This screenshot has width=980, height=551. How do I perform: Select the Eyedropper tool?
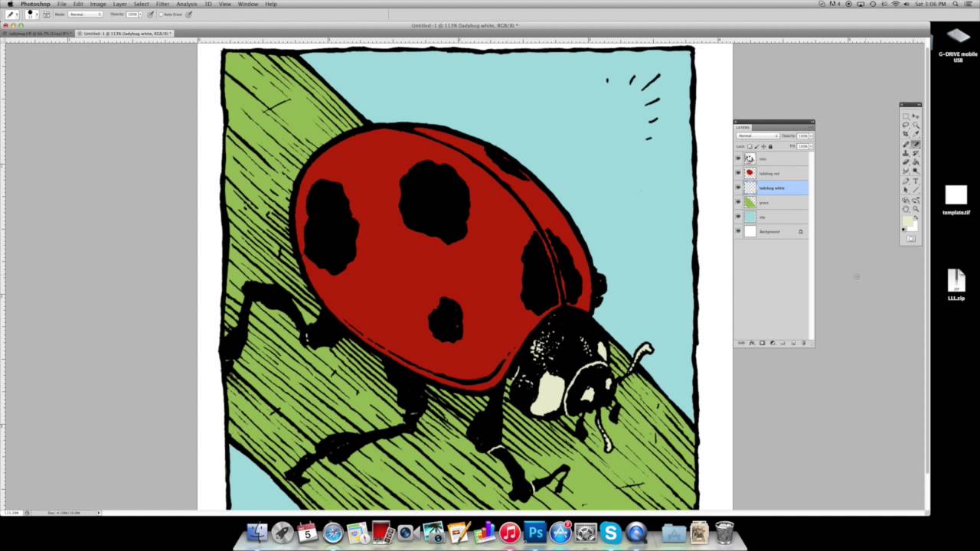coord(916,134)
